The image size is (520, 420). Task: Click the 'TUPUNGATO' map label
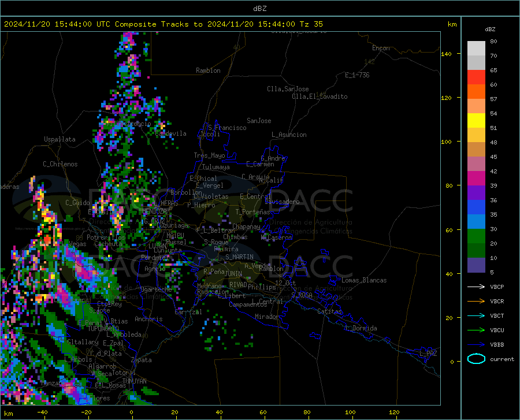click(x=103, y=329)
